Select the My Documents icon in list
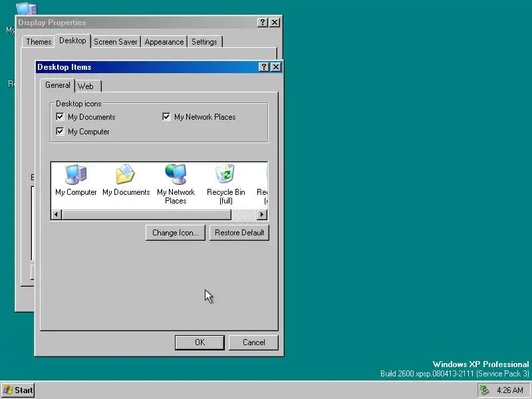This screenshot has width=532, height=399. (x=126, y=180)
